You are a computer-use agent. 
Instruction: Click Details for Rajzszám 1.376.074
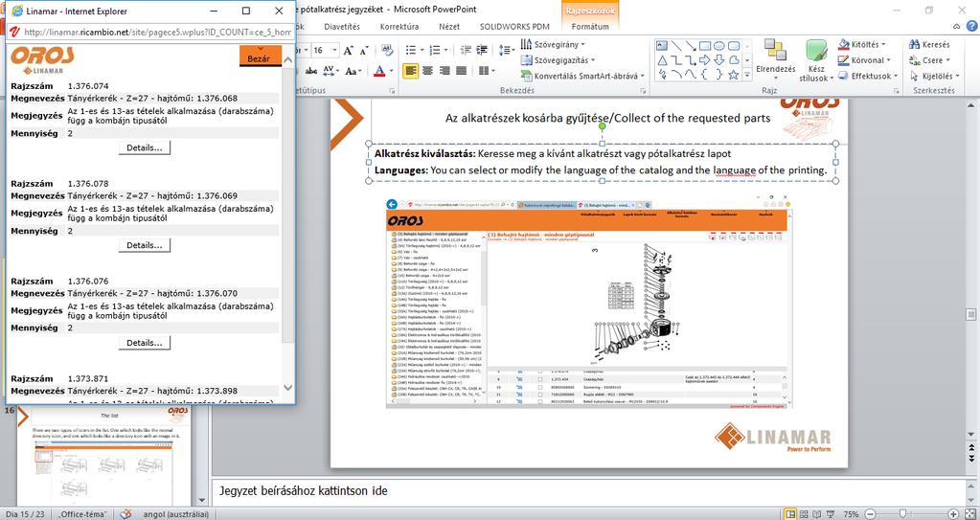(145, 148)
